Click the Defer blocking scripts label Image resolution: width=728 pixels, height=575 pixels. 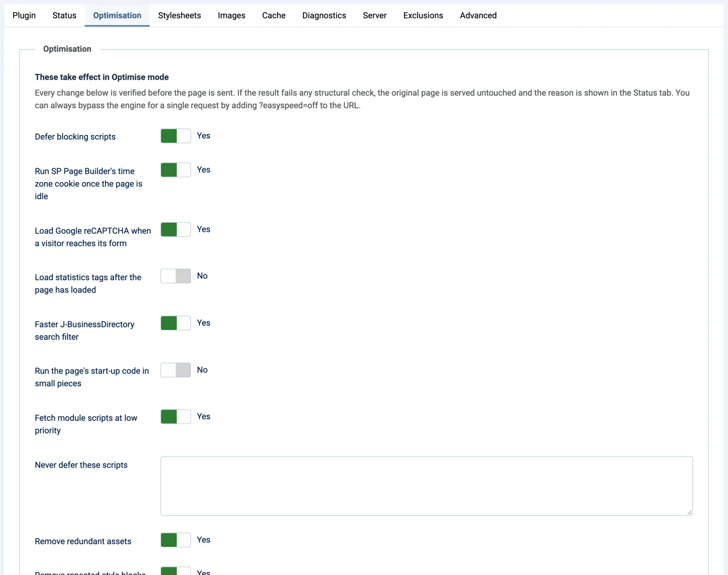[75, 137]
